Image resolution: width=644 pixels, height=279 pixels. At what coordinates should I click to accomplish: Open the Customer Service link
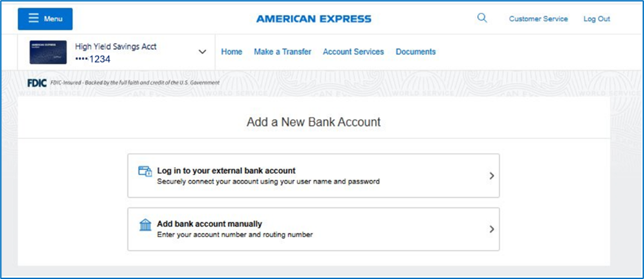point(538,19)
